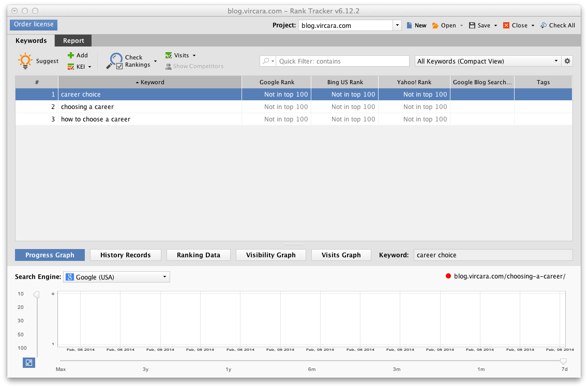Sort by the Keyword column header
The image size is (588, 388).
pos(150,82)
